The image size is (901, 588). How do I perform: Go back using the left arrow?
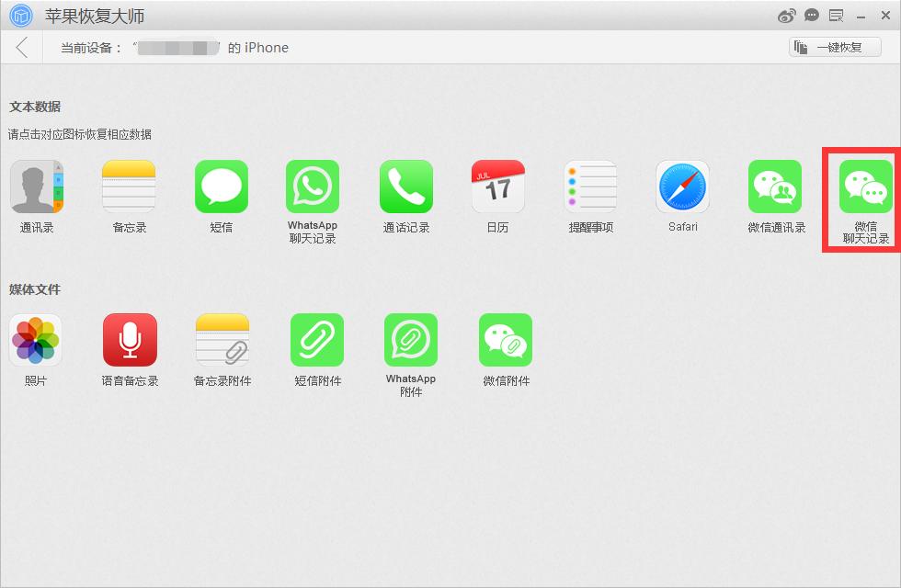coord(18,48)
